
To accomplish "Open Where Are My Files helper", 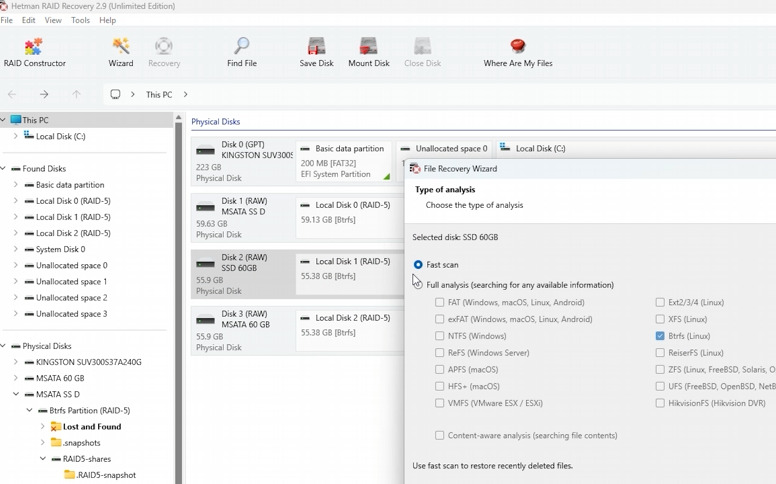I will click(518, 52).
